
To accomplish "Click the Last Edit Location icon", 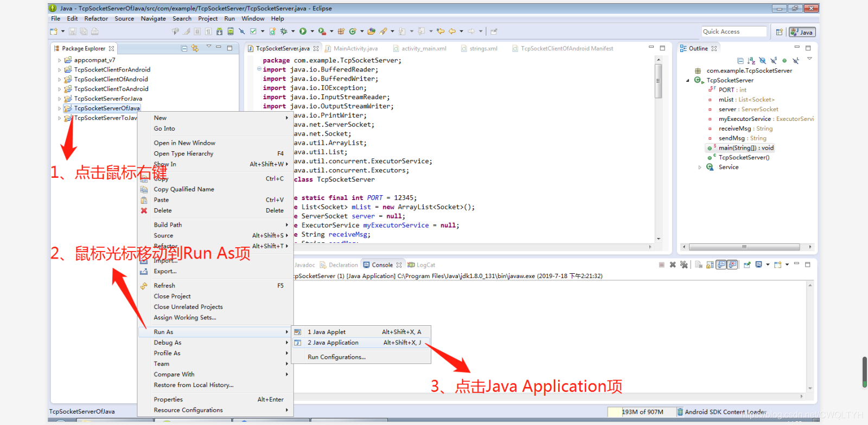I will (441, 31).
